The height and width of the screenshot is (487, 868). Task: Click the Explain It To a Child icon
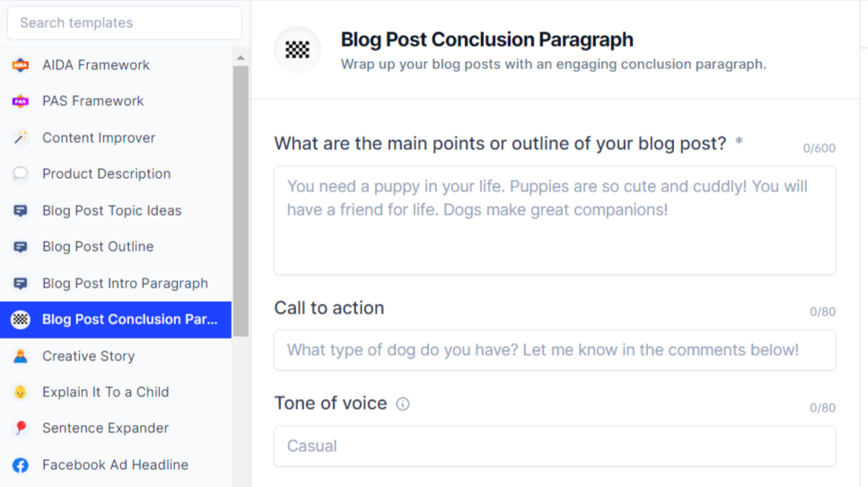[20, 393]
